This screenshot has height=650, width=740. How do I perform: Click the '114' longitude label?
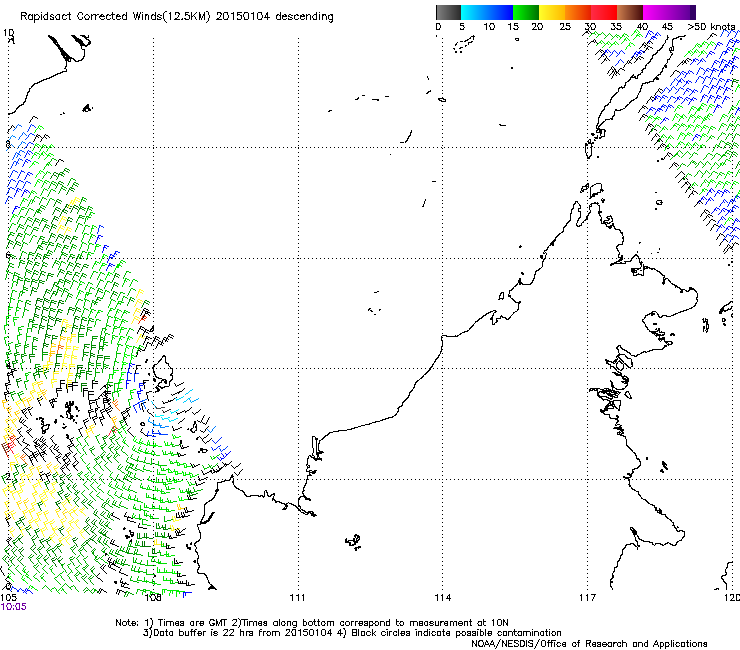pos(443,598)
